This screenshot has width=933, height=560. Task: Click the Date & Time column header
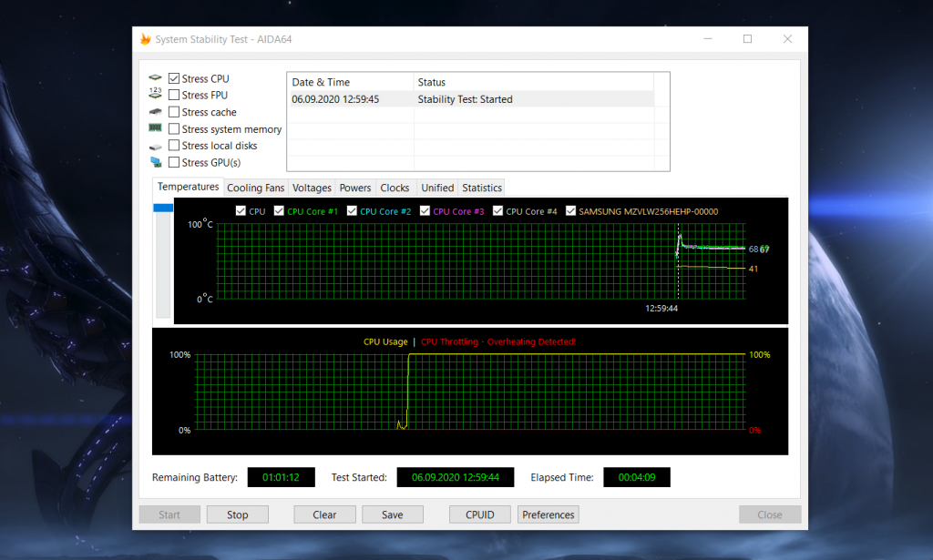351,82
